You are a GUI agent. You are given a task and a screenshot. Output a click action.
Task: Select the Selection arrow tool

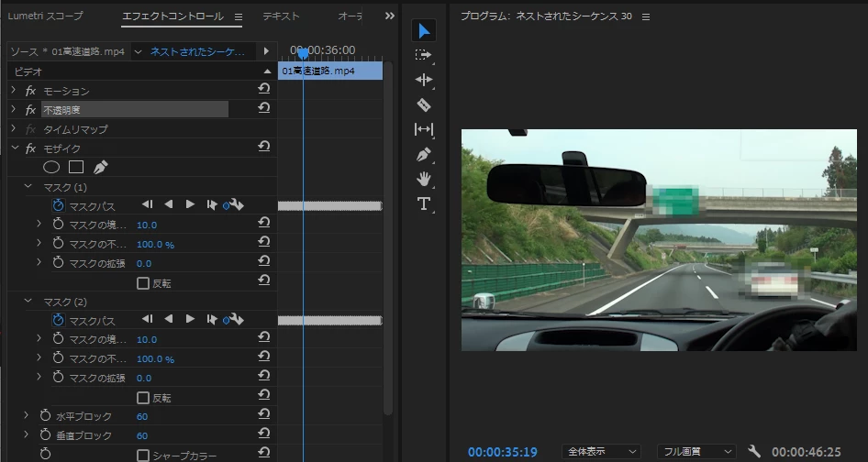[424, 31]
